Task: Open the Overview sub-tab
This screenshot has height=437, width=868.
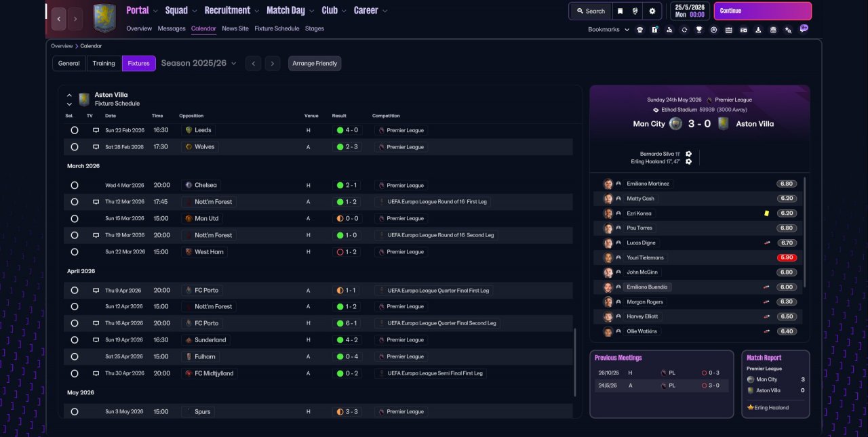Action: 139,28
